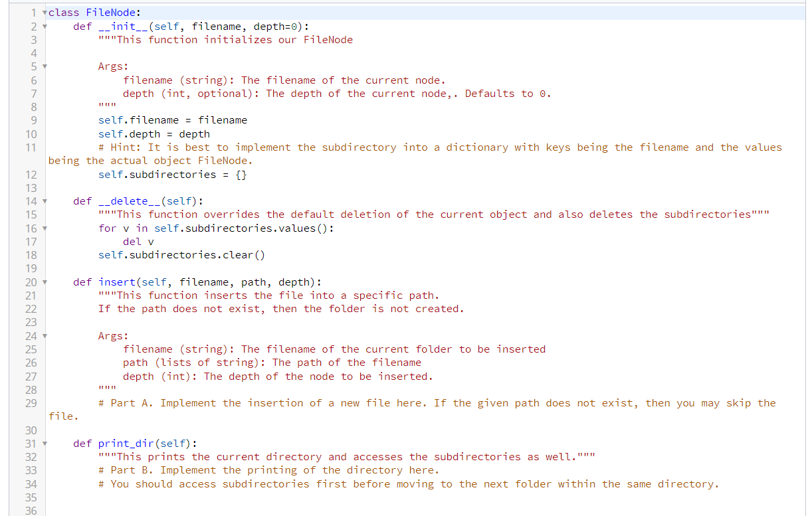Place cursor in the Part A comment
Image resolution: width=812 pixels, height=516 pixels.
pos(266,402)
